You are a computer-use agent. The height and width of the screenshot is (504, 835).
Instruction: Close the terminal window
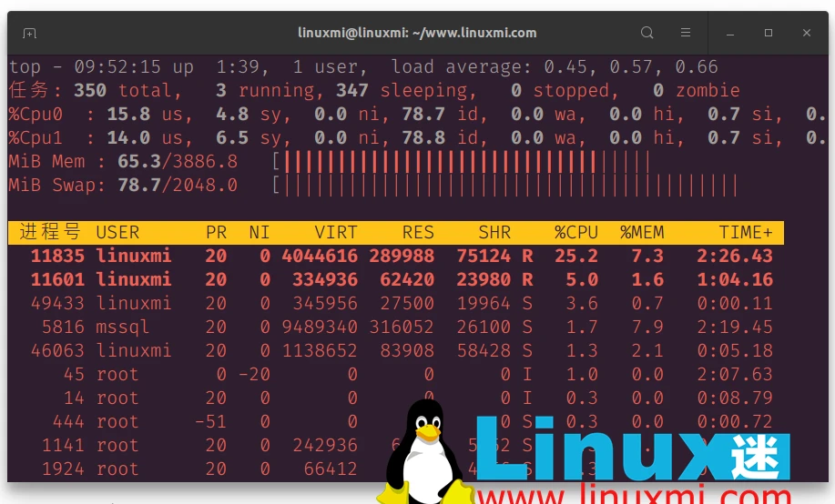point(807,33)
